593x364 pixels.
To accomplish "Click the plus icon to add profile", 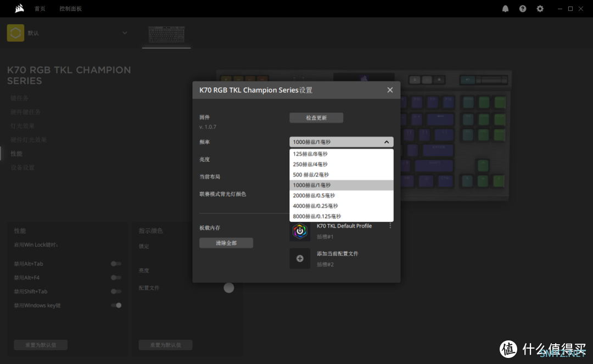I will pos(300,259).
